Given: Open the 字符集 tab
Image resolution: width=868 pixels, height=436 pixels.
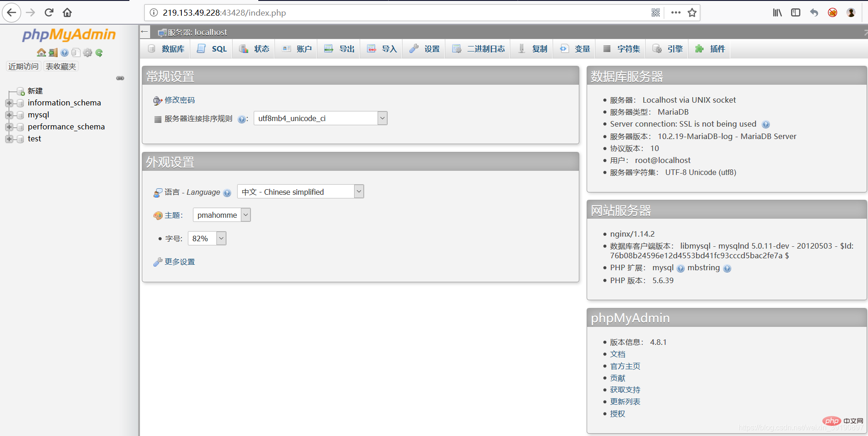Looking at the screenshot, I should click(621, 49).
